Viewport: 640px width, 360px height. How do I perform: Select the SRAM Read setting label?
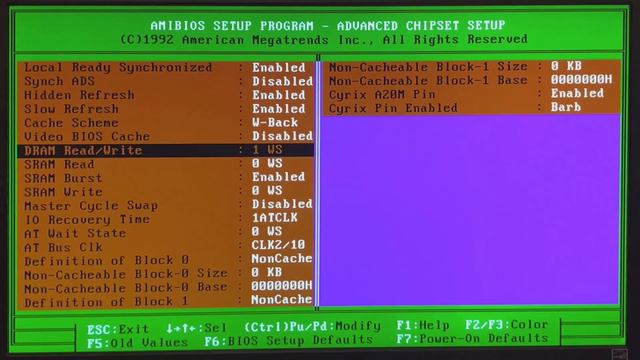pyautogui.click(x=59, y=164)
